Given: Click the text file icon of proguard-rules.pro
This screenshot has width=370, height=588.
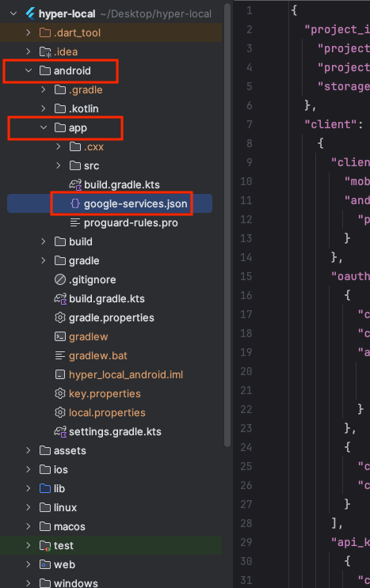Looking at the screenshot, I should (75, 222).
